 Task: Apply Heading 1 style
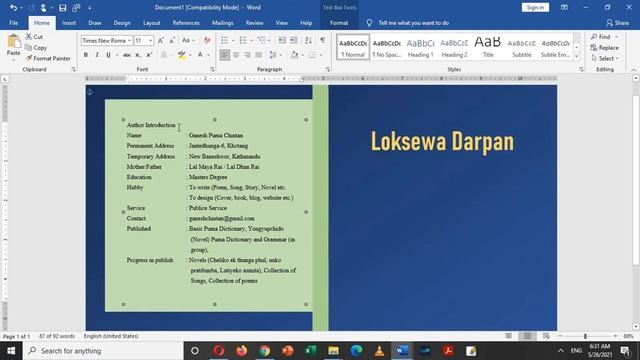pyautogui.click(x=420, y=47)
